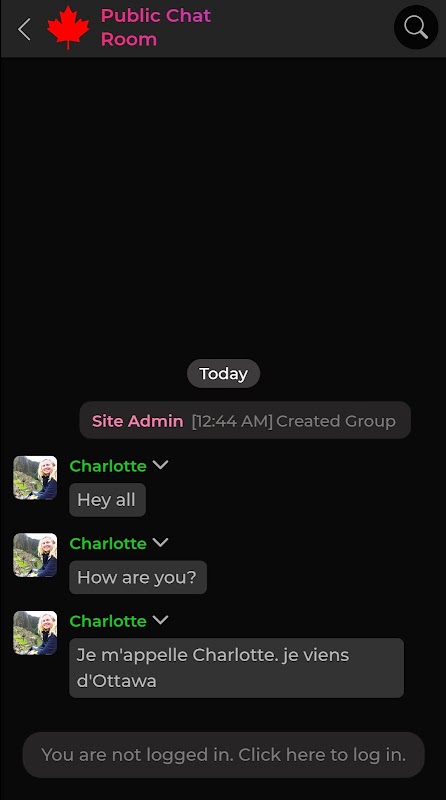Click the Site Admin name label

click(137, 421)
